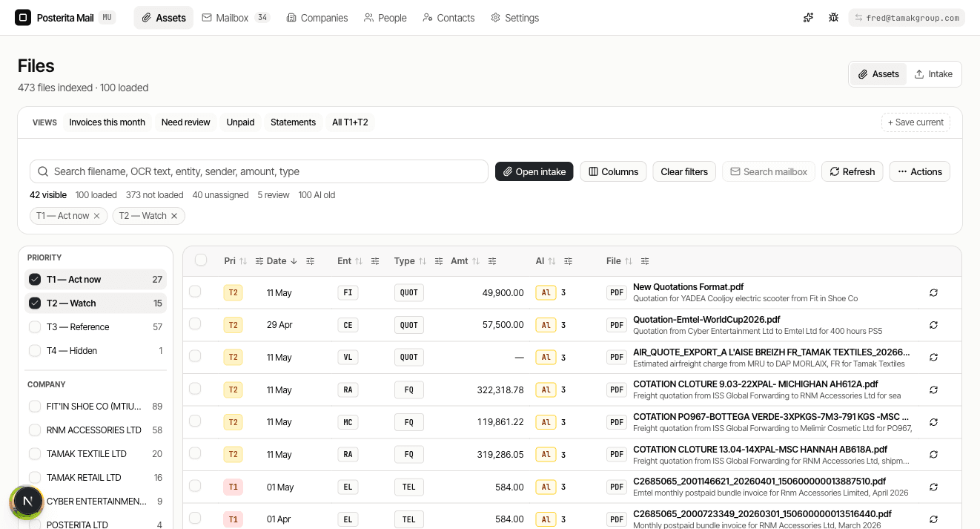Screen dimensions: 980x529
Task: Reprocess the New Quotations Format.pdf row
Action: (x=933, y=292)
